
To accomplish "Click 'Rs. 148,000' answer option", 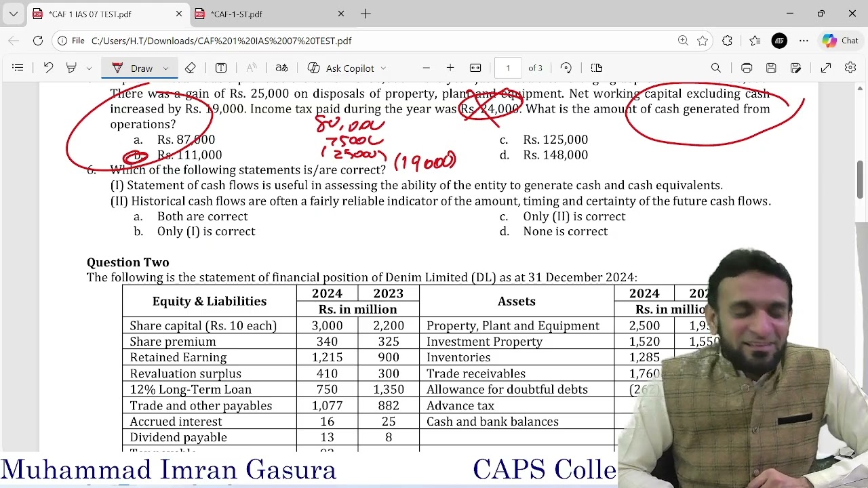I will pyautogui.click(x=555, y=155).
